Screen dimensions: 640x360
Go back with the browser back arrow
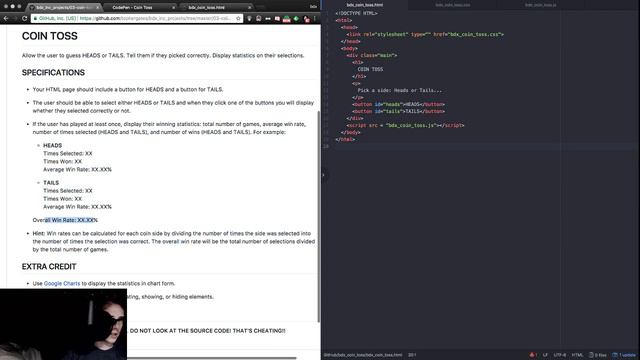6,18
